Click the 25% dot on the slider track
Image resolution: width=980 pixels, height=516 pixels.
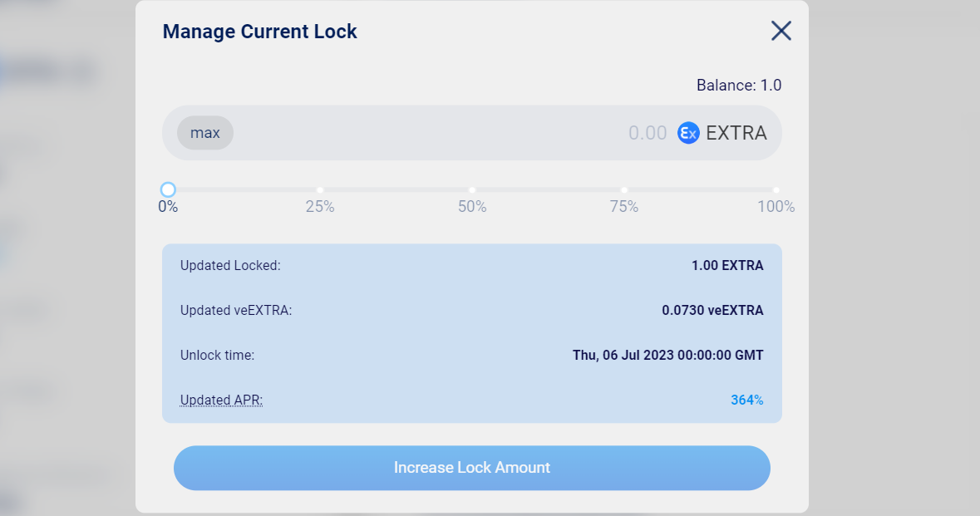click(320, 190)
